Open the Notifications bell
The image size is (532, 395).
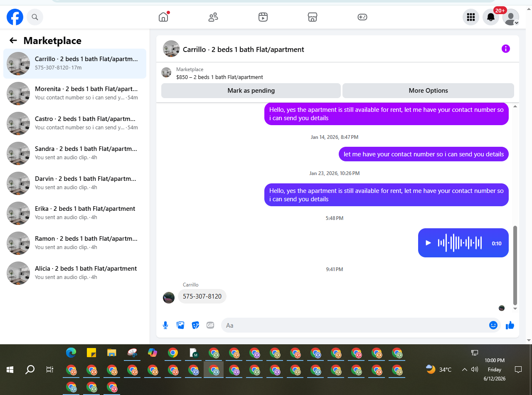point(491,17)
